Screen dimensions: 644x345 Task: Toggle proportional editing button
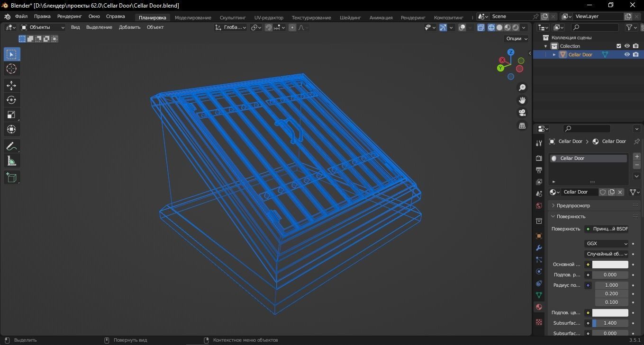click(x=292, y=27)
